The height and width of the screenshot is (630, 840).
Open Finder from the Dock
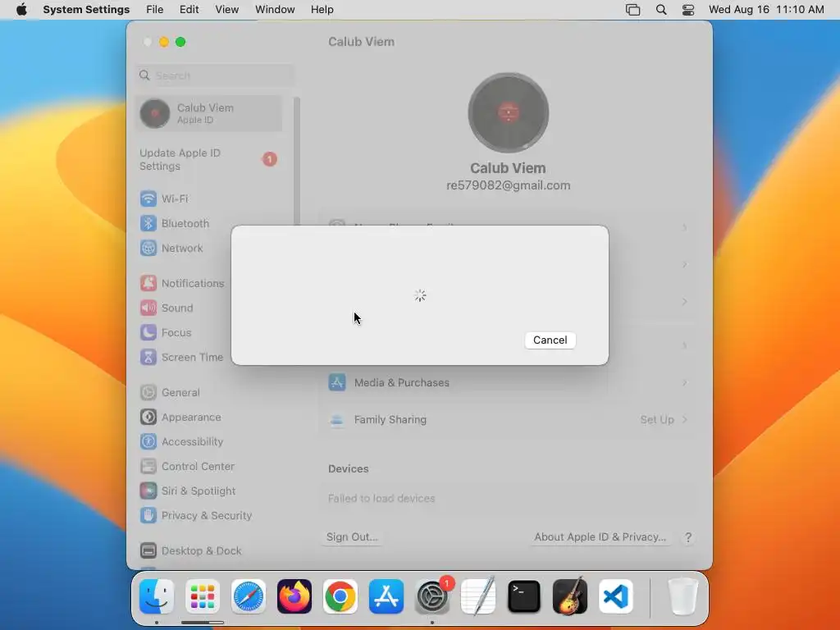[157, 596]
